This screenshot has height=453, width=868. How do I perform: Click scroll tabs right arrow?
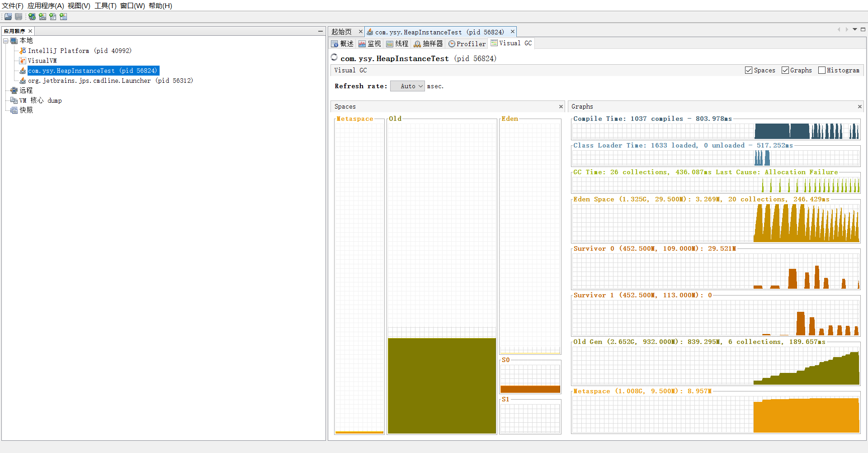point(847,29)
